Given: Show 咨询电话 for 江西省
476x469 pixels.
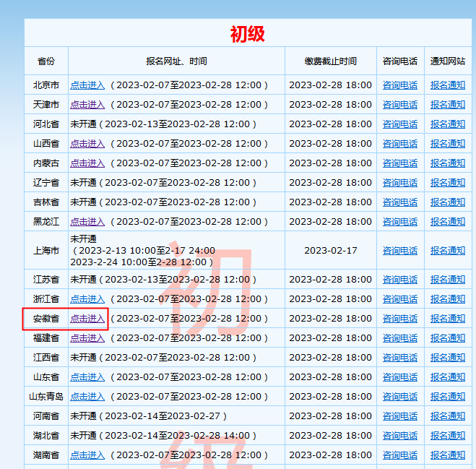Looking at the screenshot, I should pyautogui.click(x=399, y=358).
